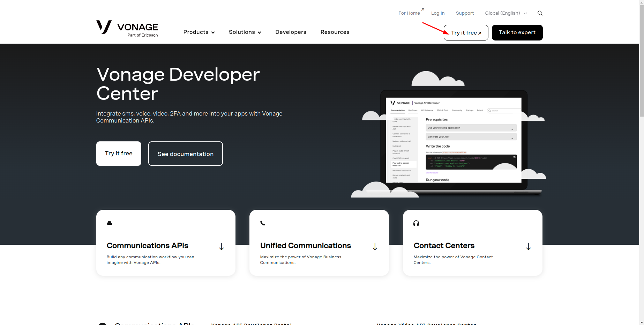Expand the Products menu
The width and height of the screenshot is (644, 325).
[199, 32]
